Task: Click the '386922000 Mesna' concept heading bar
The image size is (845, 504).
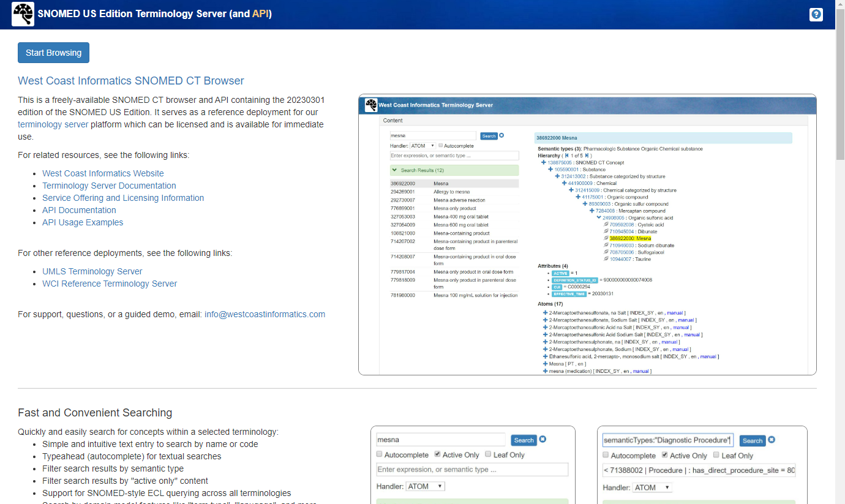Action: click(663, 138)
